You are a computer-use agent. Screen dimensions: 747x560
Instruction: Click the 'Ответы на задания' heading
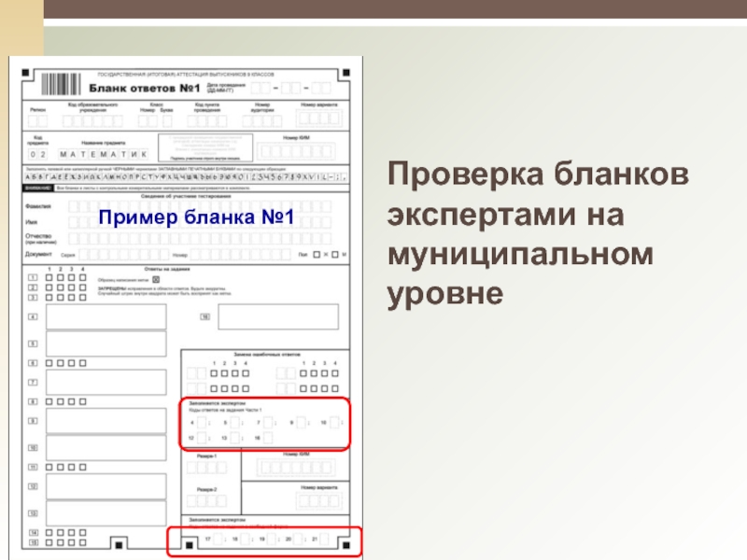click(x=167, y=269)
